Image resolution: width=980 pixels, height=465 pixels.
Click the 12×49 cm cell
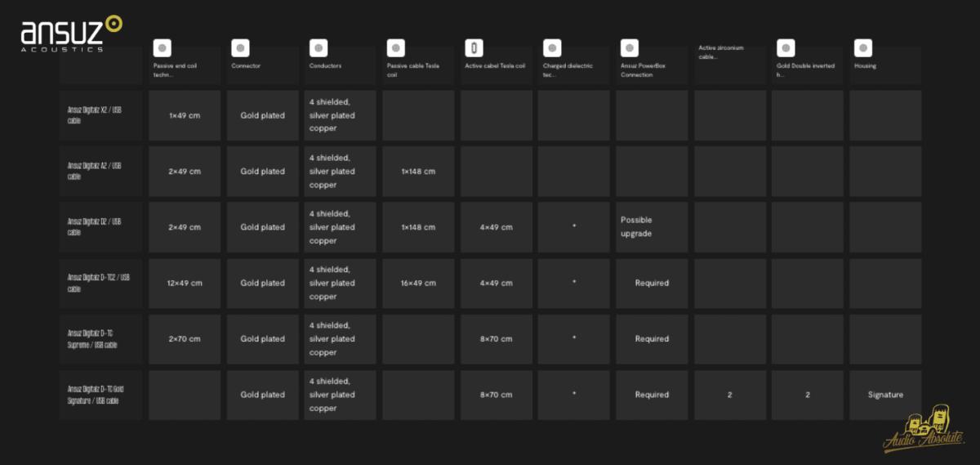(x=185, y=283)
